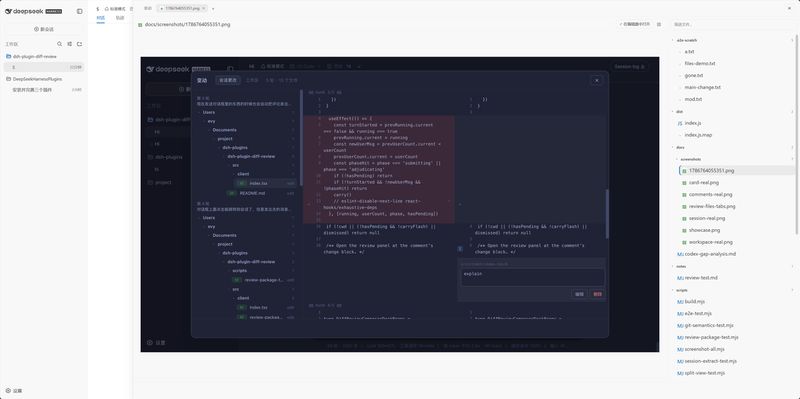Open main-change.txt in file tree
Screen dimensions: 800x399
tap(703, 87)
